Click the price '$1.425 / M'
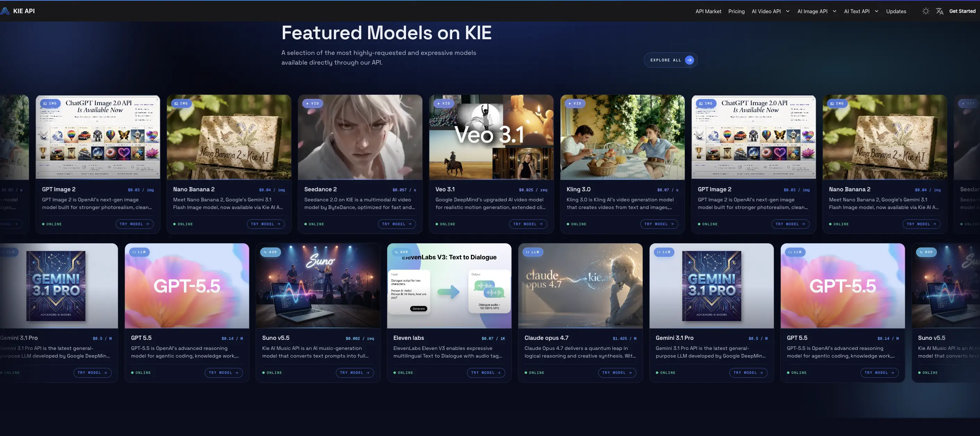 (x=624, y=338)
